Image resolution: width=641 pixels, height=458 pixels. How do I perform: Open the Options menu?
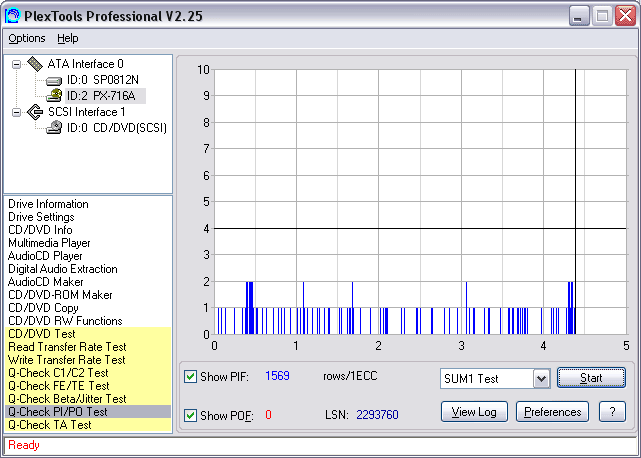pos(27,38)
